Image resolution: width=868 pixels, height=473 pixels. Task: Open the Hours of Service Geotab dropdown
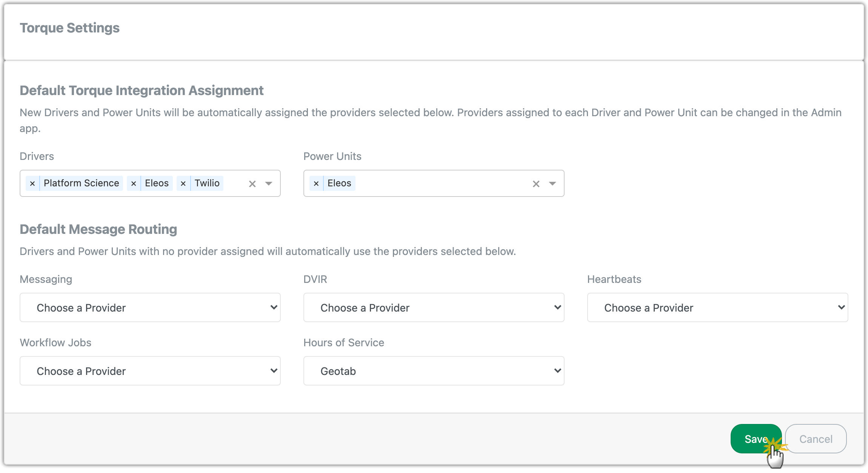click(x=434, y=371)
